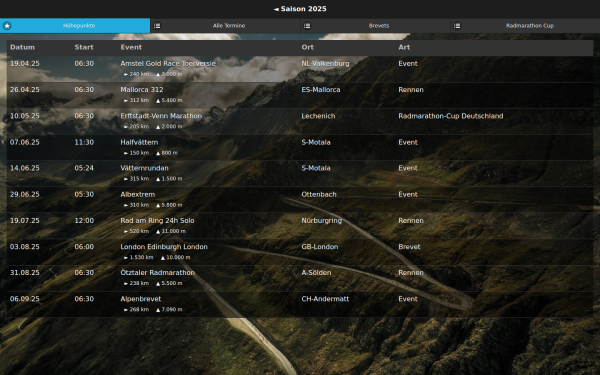The image size is (600, 375).
Task: Click the date 03.08.25
Action: pyautogui.click(x=24, y=247)
